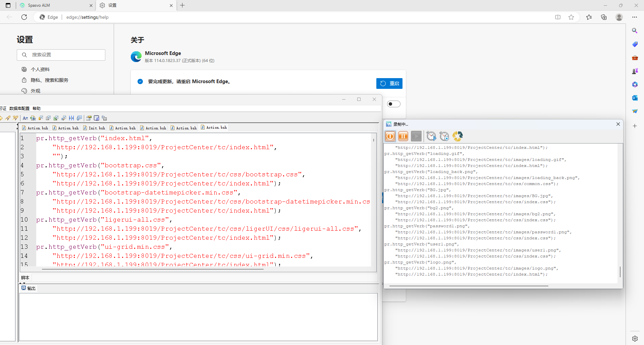Screen dimensions: 644x345
Task: Open the briefcase Tools icon in the sidebar
Action: [x=635, y=58]
